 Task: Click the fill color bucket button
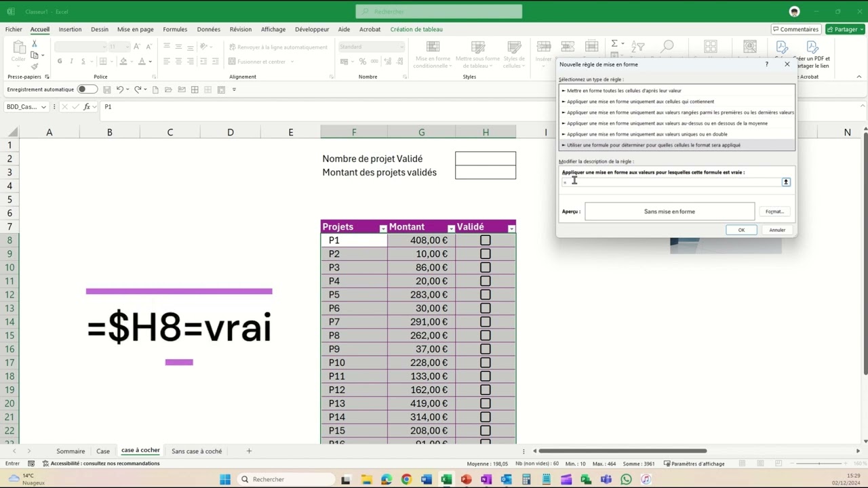pyautogui.click(x=123, y=61)
